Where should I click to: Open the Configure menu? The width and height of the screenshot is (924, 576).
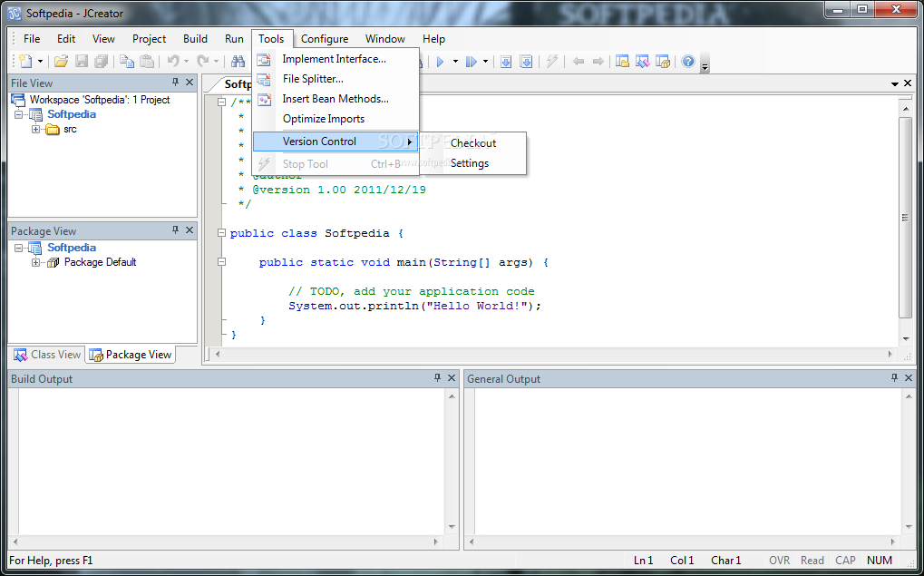325,39
